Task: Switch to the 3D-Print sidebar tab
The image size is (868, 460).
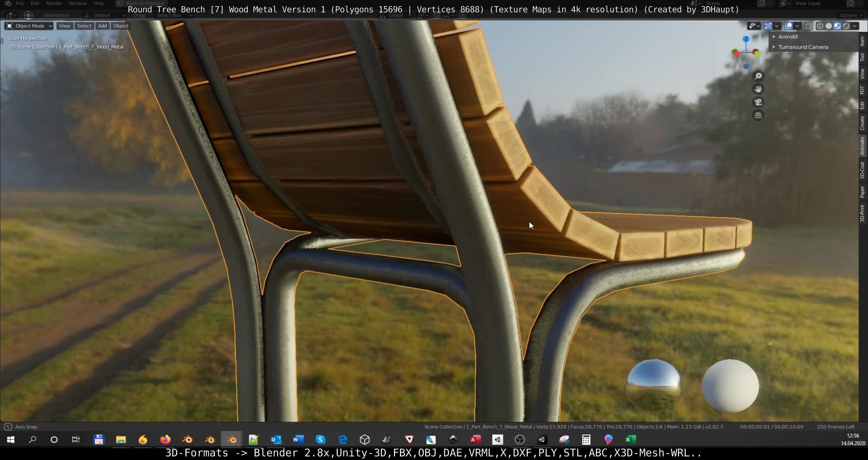Action: click(x=863, y=213)
